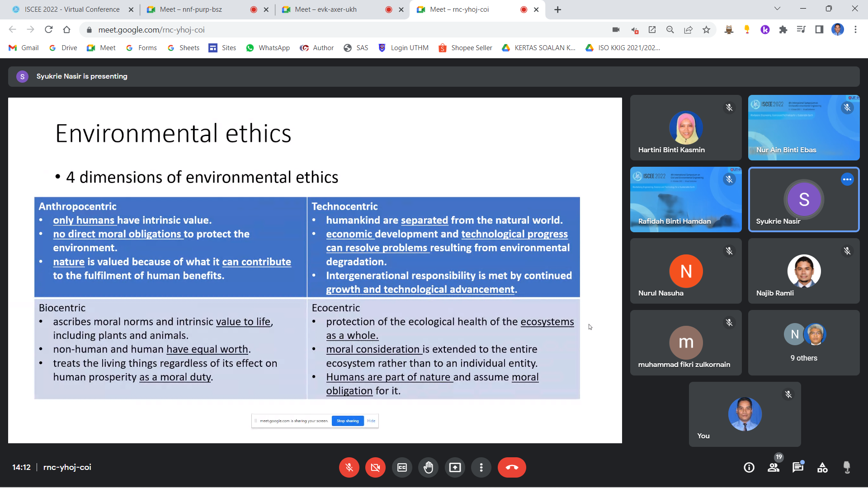Image resolution: width=868 pixels, height=488 pixels.
Task: Open Chrome three-dot menu
Action: tap(855, 29)
